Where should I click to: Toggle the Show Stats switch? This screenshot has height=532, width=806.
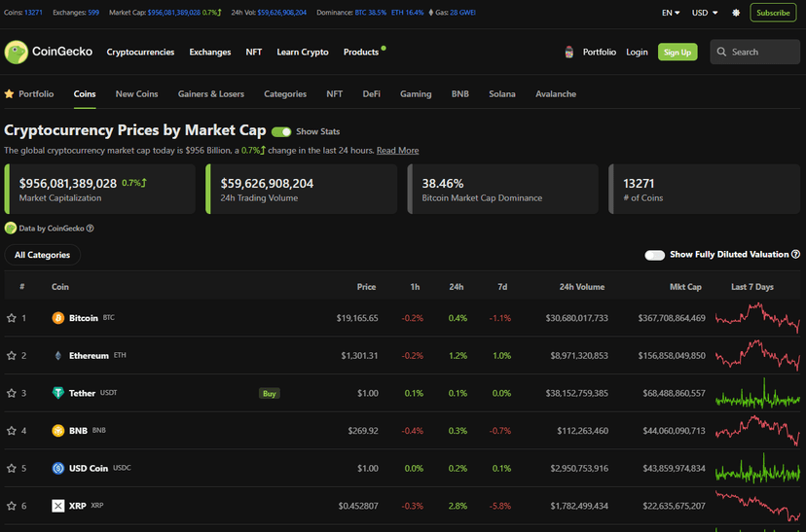[x=281, y=132]
